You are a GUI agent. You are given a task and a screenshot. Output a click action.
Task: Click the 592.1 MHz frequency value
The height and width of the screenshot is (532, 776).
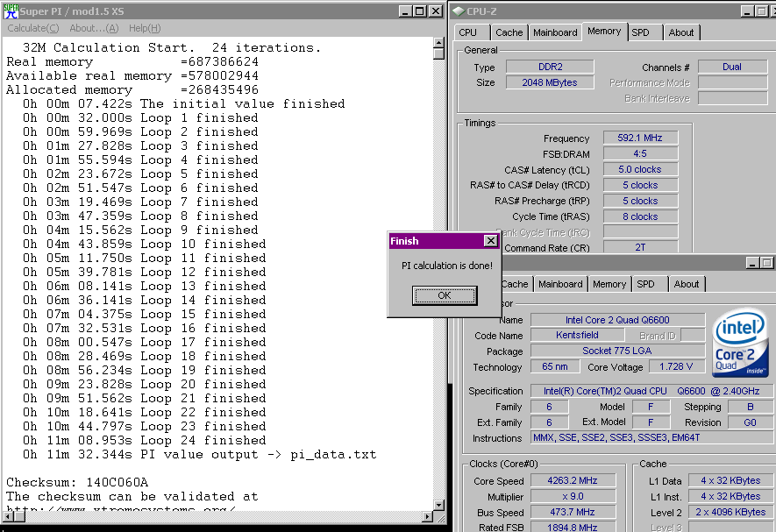tap(640, 138)
